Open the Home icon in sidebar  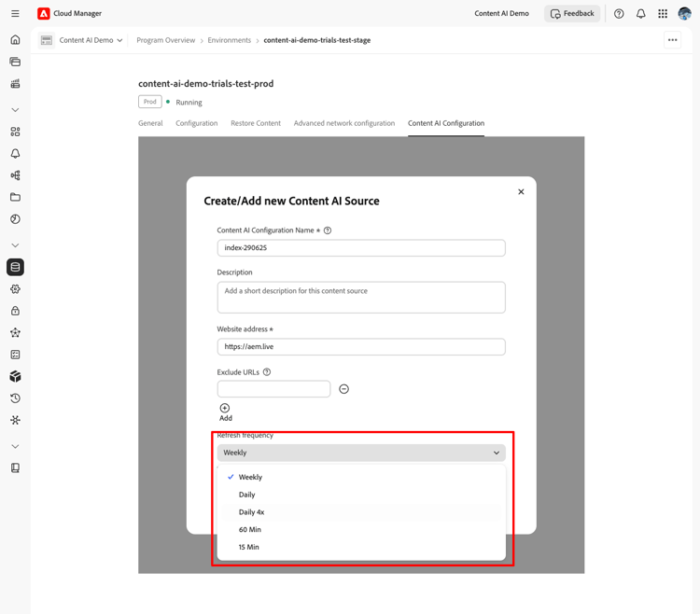(15, 40)
